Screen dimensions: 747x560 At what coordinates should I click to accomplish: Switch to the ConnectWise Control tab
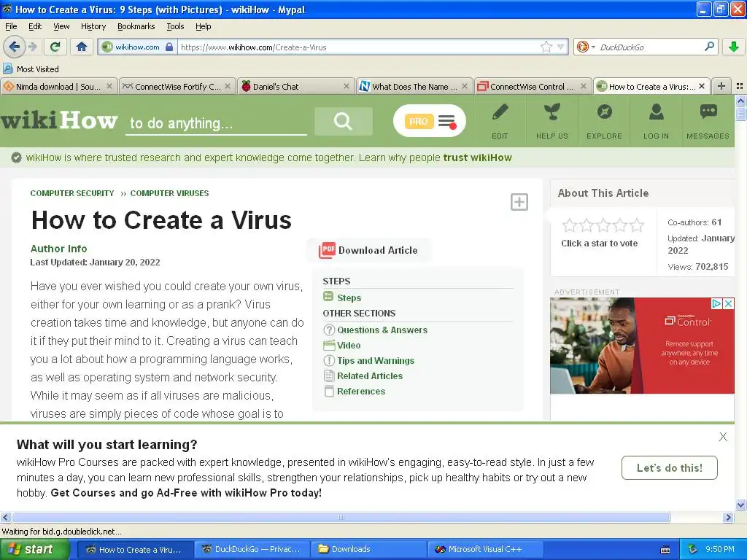point(532,86)
